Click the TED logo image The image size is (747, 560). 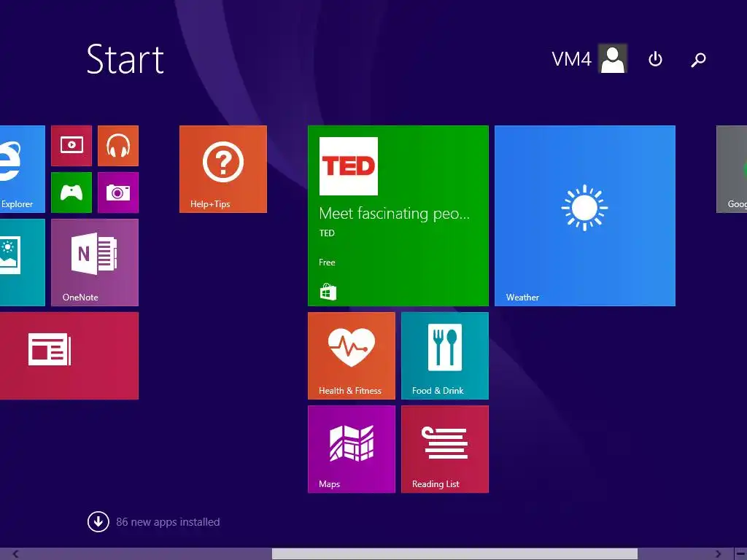[x=348, y=166]
